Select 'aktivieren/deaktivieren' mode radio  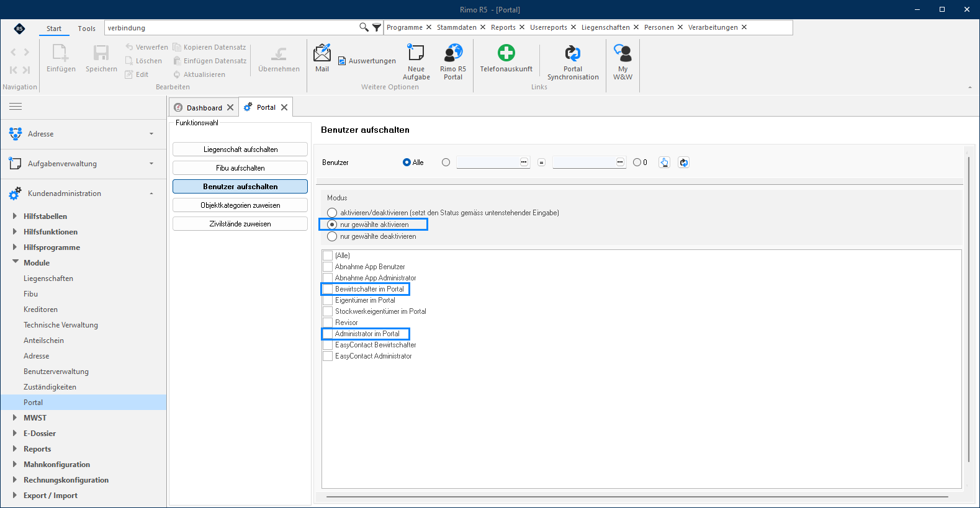[x=332, y=213]
